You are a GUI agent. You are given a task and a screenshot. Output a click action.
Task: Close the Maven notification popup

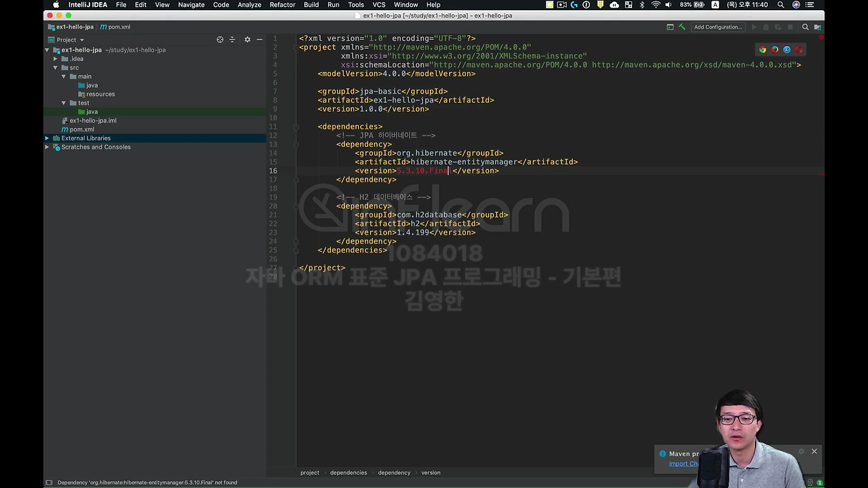[814, 451]
